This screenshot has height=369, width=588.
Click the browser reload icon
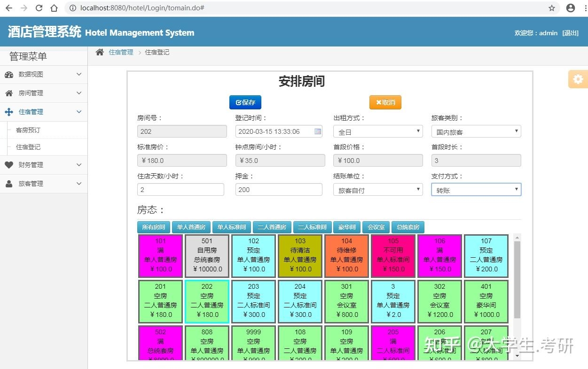pyautogui.click(x=39, y=8)
